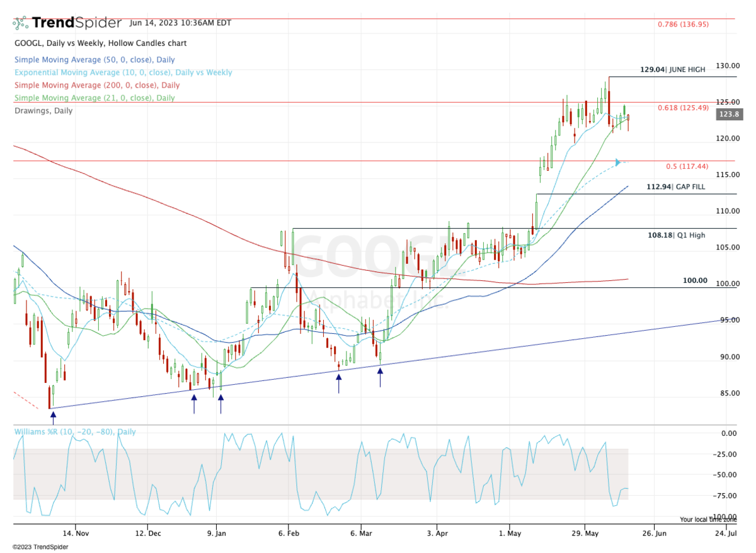The image size is (756, 553).
Task: Click the 9. Jan date axis label
Action: point(216,532)
